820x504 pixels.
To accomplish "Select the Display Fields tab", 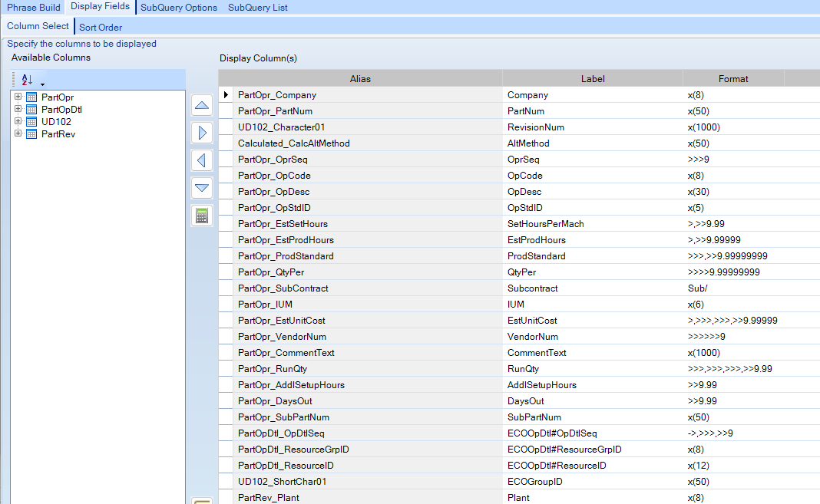I will tap(101, 6).
